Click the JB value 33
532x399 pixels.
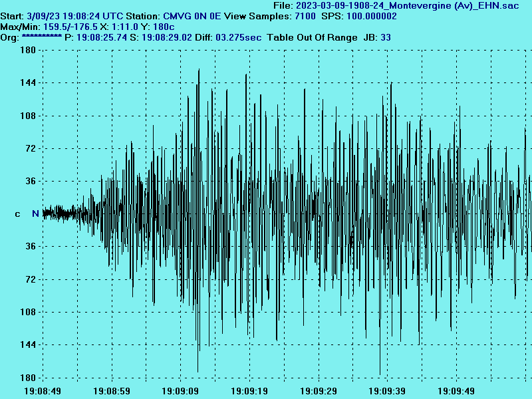coord(386,37)
